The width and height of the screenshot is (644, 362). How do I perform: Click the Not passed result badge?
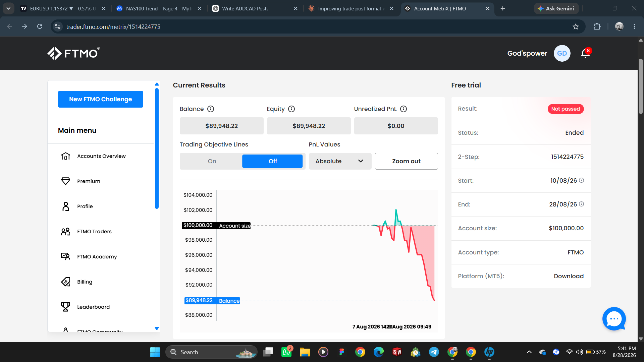click(x=566, y=109)
